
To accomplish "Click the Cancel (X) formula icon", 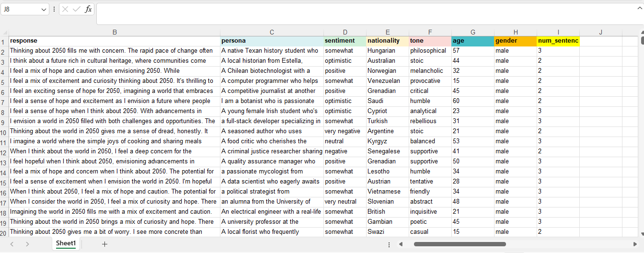I will [66, 10].
